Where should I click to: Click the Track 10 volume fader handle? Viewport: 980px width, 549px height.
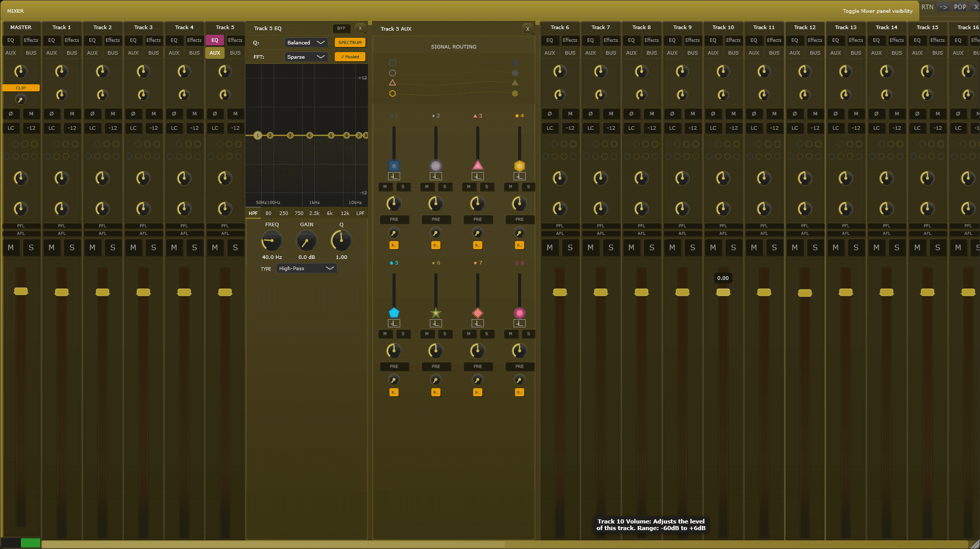coord(723,292)
